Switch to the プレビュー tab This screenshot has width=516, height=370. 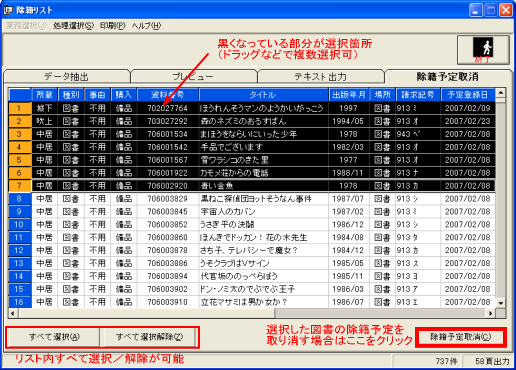click(193, 77)
